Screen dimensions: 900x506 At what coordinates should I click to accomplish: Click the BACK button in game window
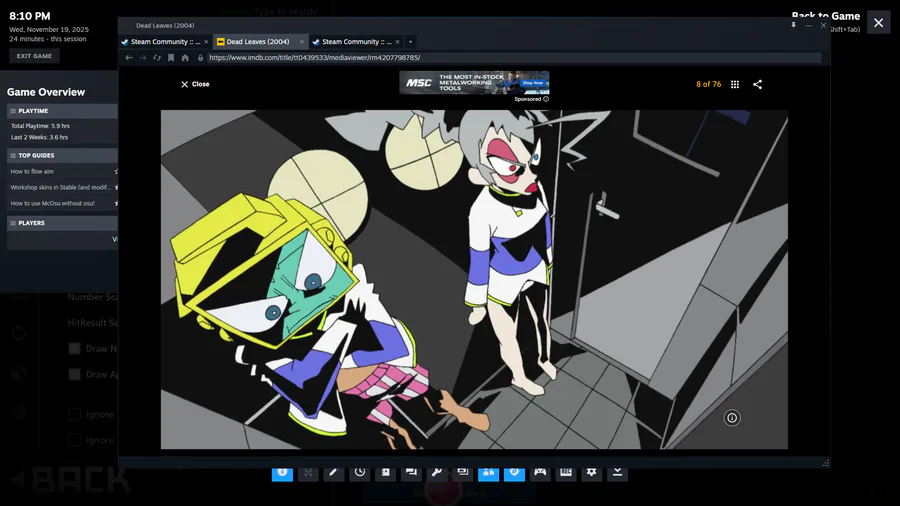point(71,480)
